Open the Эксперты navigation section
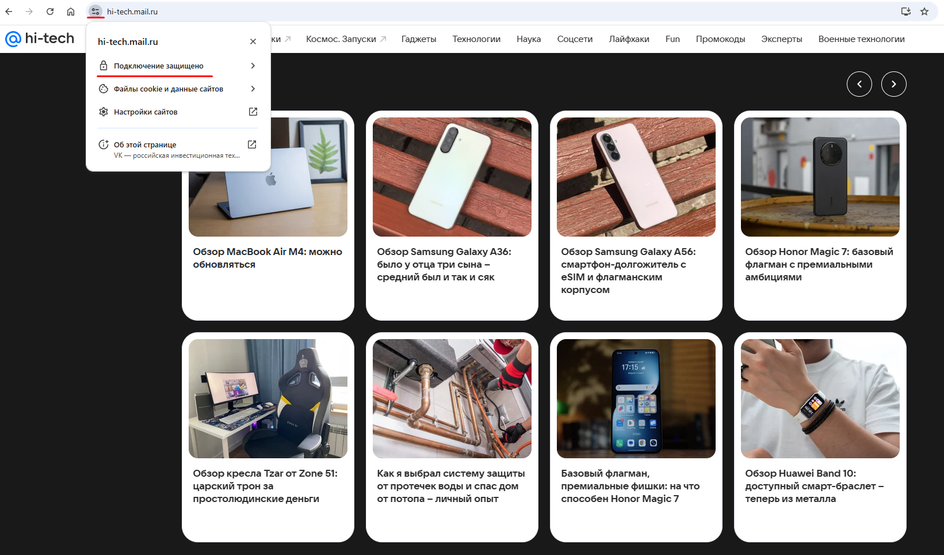Viewport: 944px width, 555px height. click(x=781, y=39)
